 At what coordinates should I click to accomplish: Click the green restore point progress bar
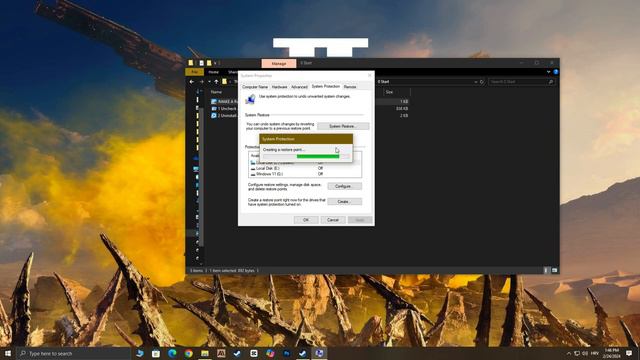click(318, 156)
